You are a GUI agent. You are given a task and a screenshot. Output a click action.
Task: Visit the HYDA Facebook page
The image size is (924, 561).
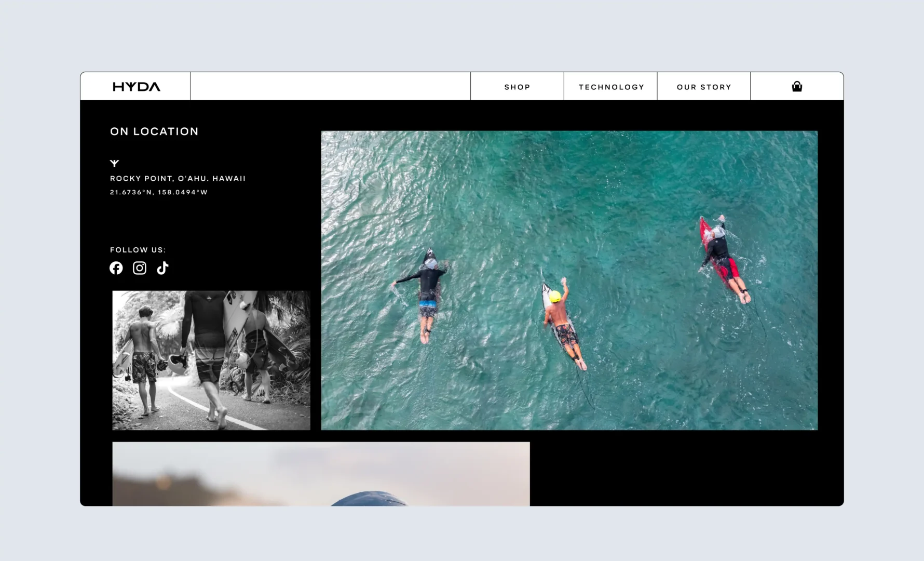(116, 268)
